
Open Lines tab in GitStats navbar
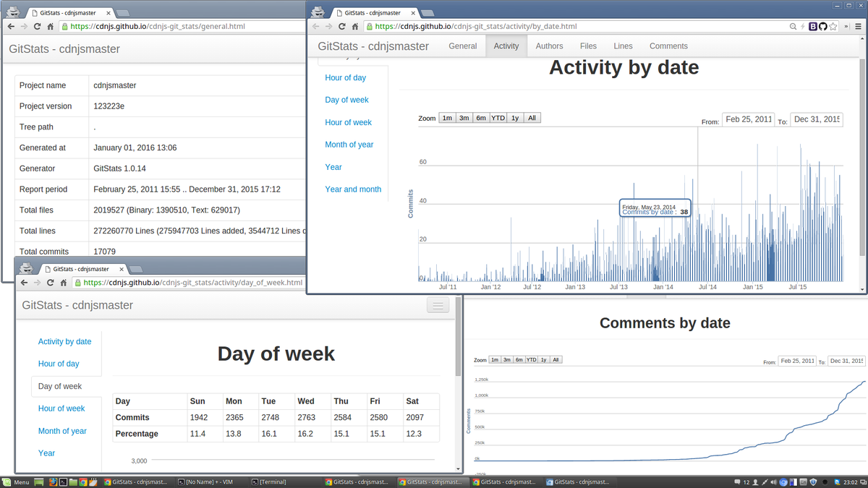[x=624, y=46]
